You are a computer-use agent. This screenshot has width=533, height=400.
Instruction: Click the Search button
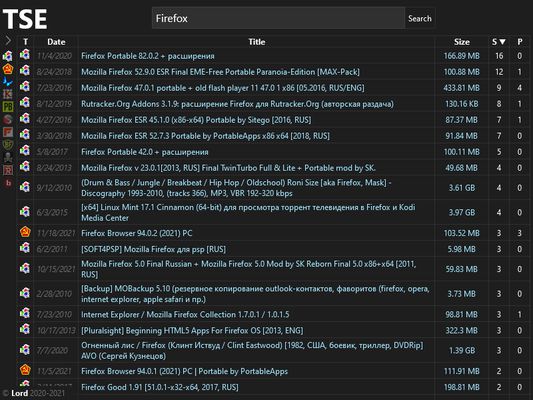coord(420,18)
